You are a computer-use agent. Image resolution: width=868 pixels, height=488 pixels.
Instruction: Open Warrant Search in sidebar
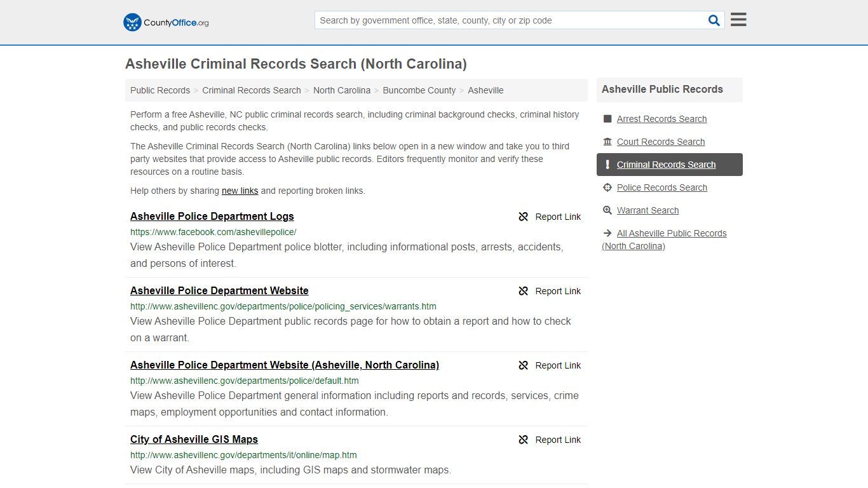[x=648, y=210]
